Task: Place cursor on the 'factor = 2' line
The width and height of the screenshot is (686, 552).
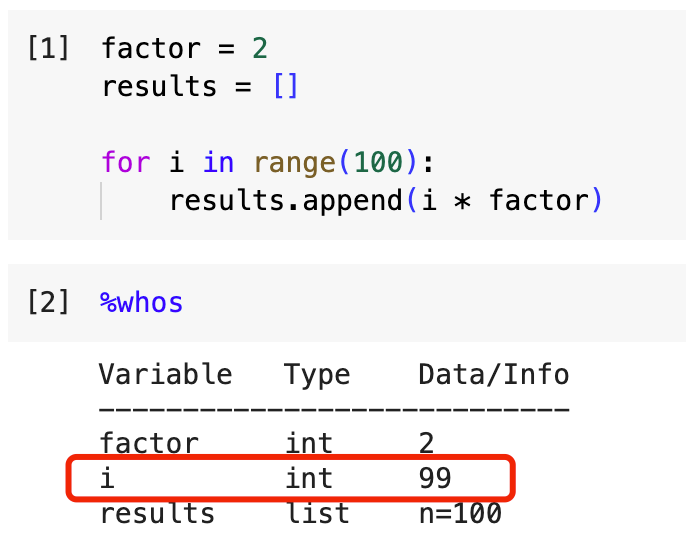Action: [x=184, y=48]
